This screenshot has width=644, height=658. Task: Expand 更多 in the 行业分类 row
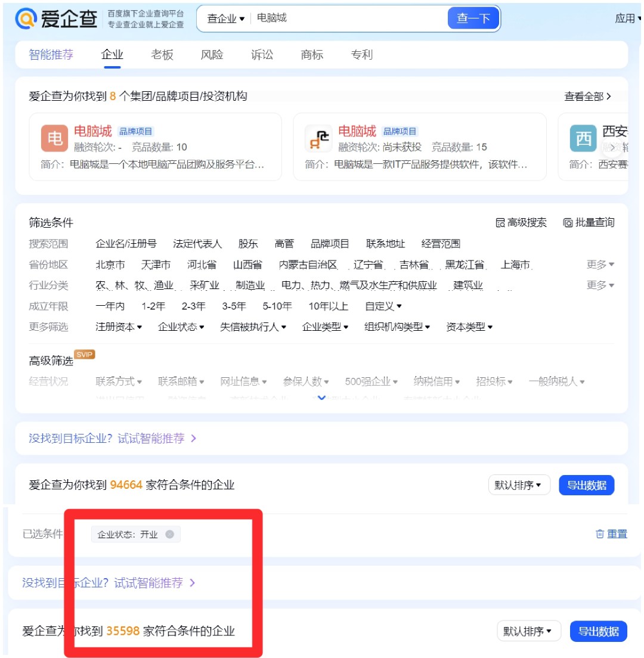(600, 285)
